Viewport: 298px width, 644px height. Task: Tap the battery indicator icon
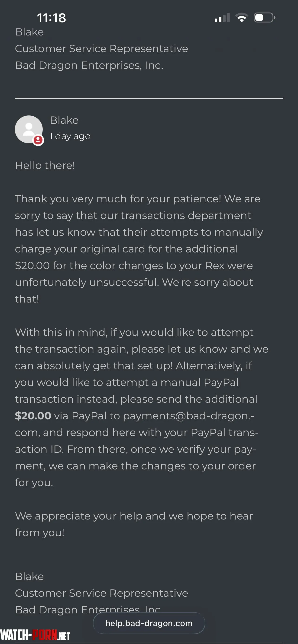point(264,18)
